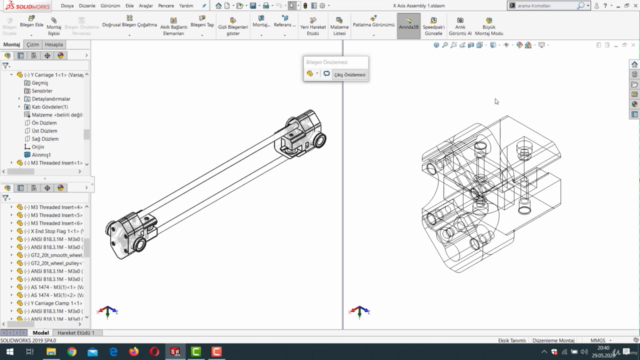The height and width of the screenshot is (360, 640).
Task: Click the Bileşen Ekle (Insert Components) tool
Action: [x=31, y=22]
